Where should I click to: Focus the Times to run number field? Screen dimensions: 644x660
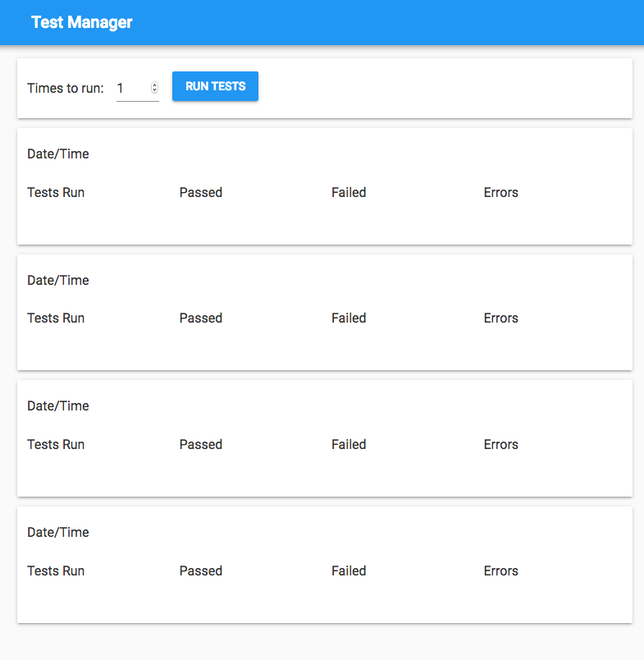click(x=131, y=88)
